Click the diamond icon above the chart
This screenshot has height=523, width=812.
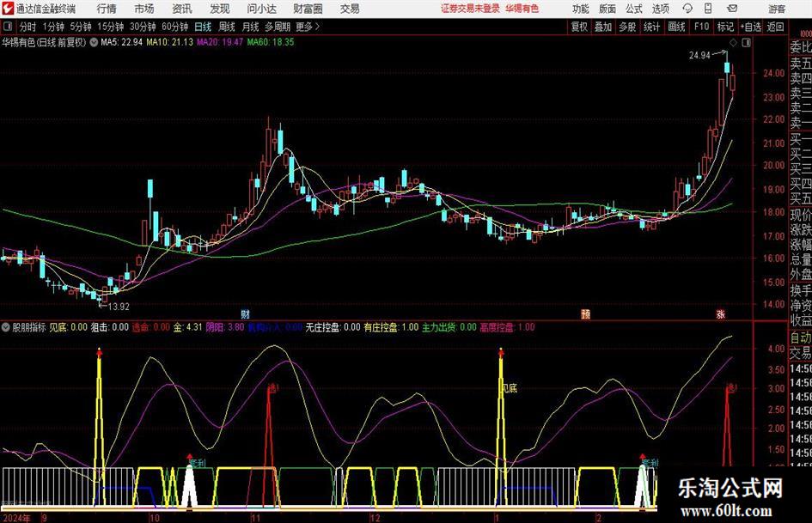[733, 43]
